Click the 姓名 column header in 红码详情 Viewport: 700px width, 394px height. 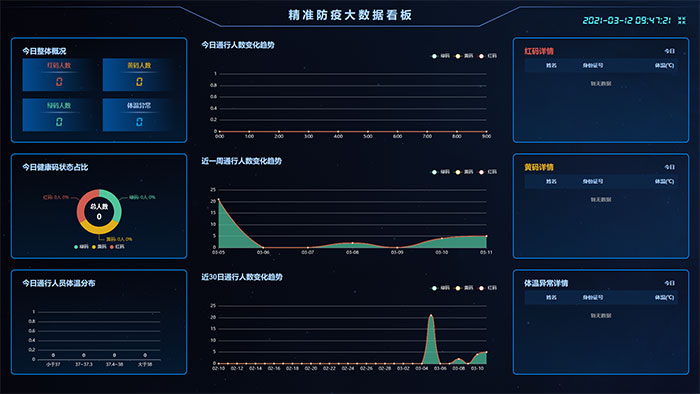pyautogui.click(x=551, y=66)
